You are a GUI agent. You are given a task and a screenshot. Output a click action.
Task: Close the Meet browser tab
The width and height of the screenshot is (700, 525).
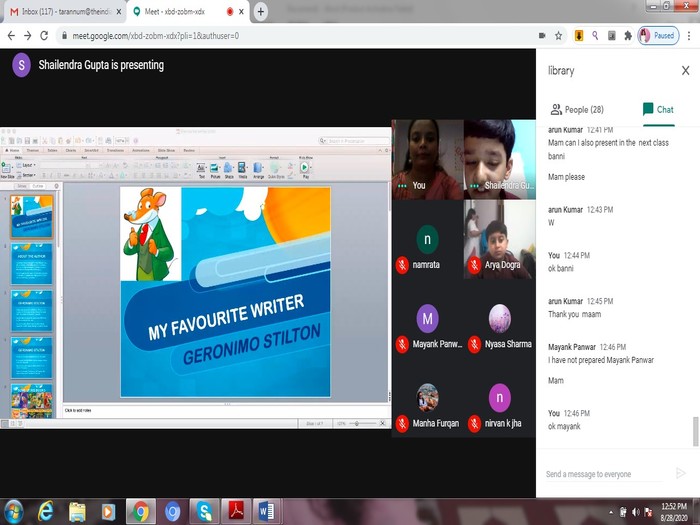click(x=241, y=12)
